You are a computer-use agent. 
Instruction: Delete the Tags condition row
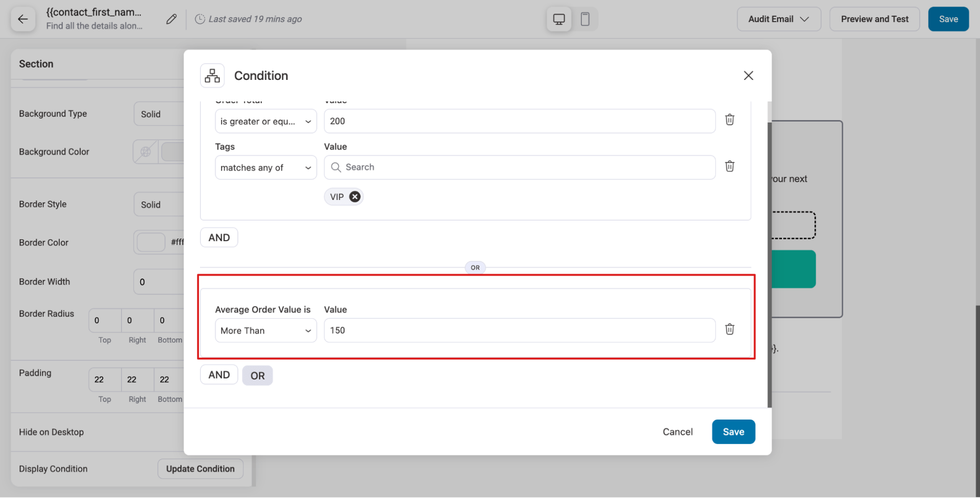coord(729,167)
